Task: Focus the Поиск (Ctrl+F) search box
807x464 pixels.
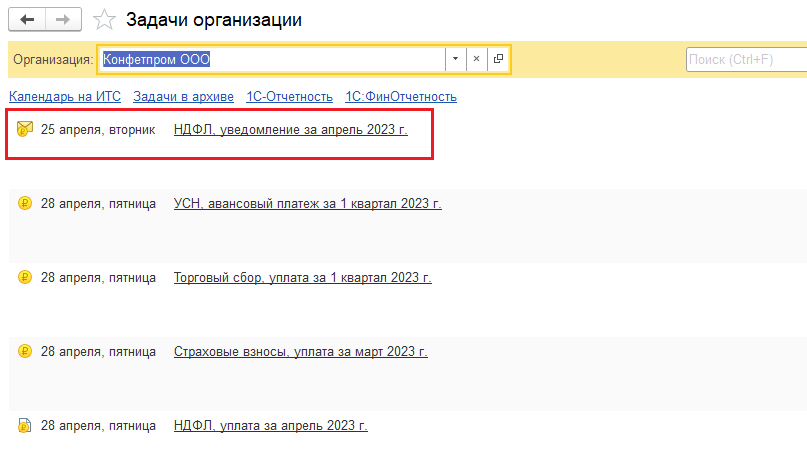Action: 747,60
